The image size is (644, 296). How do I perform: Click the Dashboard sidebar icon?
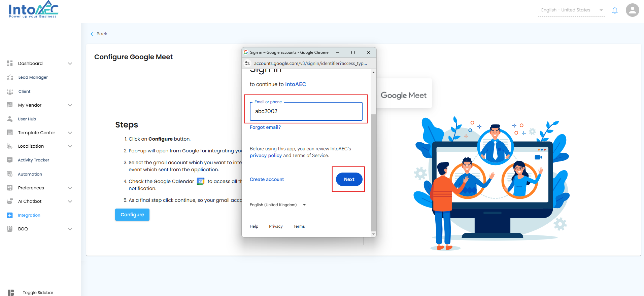coord(10,63)
